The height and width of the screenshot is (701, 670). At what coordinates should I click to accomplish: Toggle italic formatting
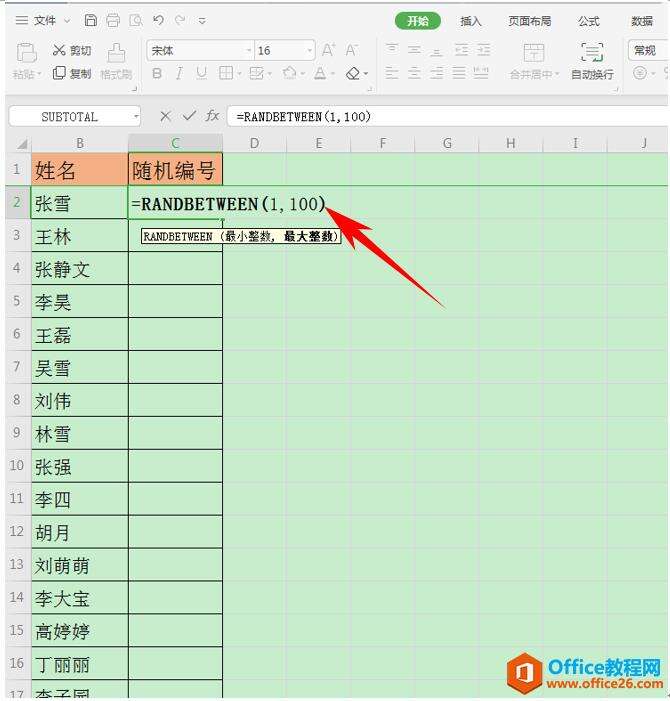pos(179,73)
